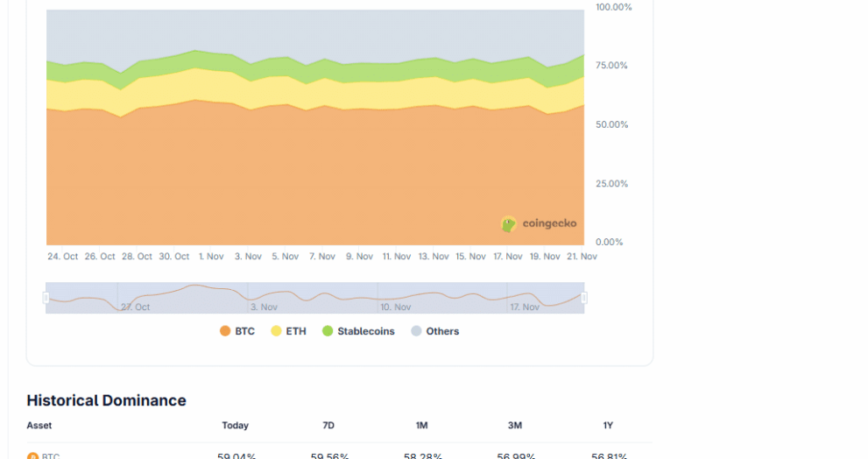Screen dimensions: 868x459
Task: Click the 10. Nov marker in navigator
Action: pyautogui.click(x=396, y=307)
